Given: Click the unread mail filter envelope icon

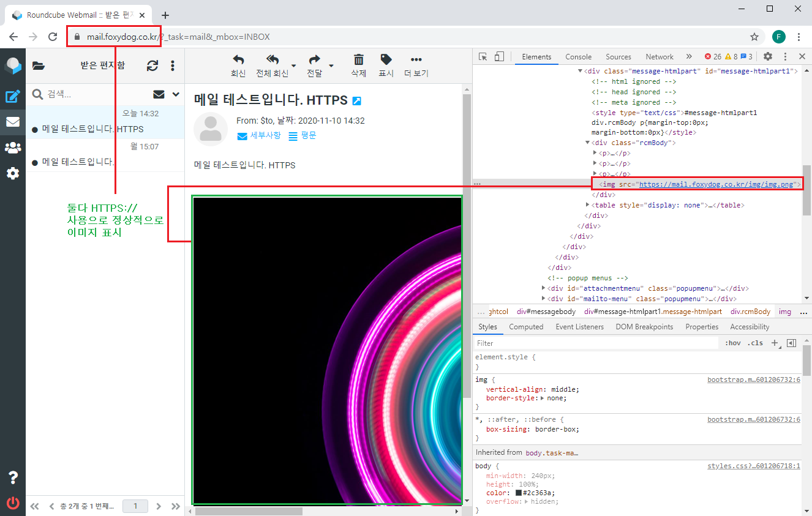Looking at the screenshot, I should [159, 94].
